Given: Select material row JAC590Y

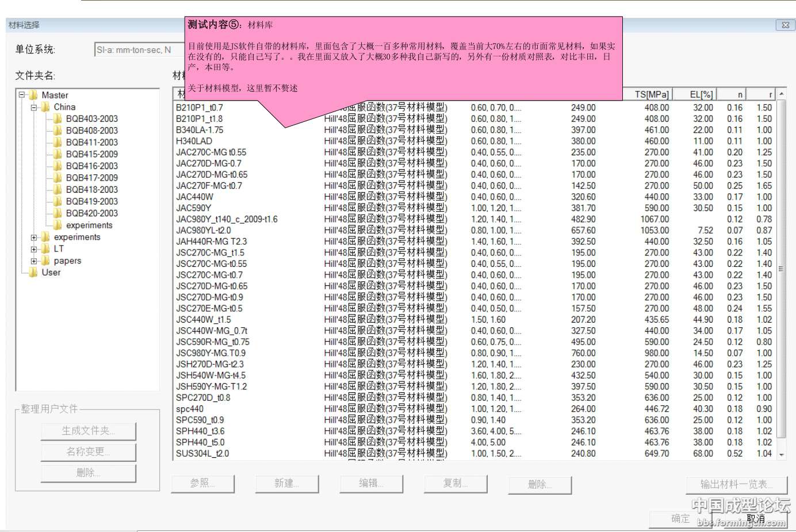Looking at the screenshot, I should click(x=194, y=208).
